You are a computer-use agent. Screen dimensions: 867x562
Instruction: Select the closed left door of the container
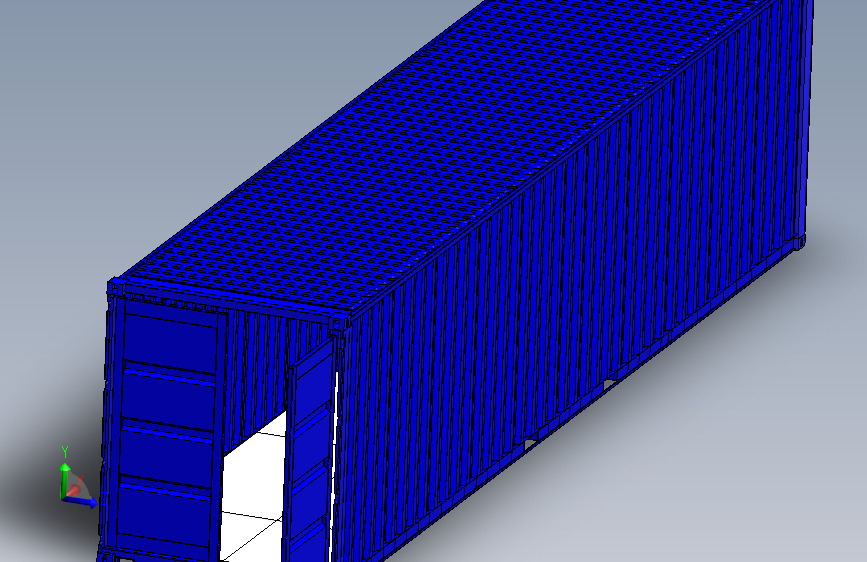(166, 429)
